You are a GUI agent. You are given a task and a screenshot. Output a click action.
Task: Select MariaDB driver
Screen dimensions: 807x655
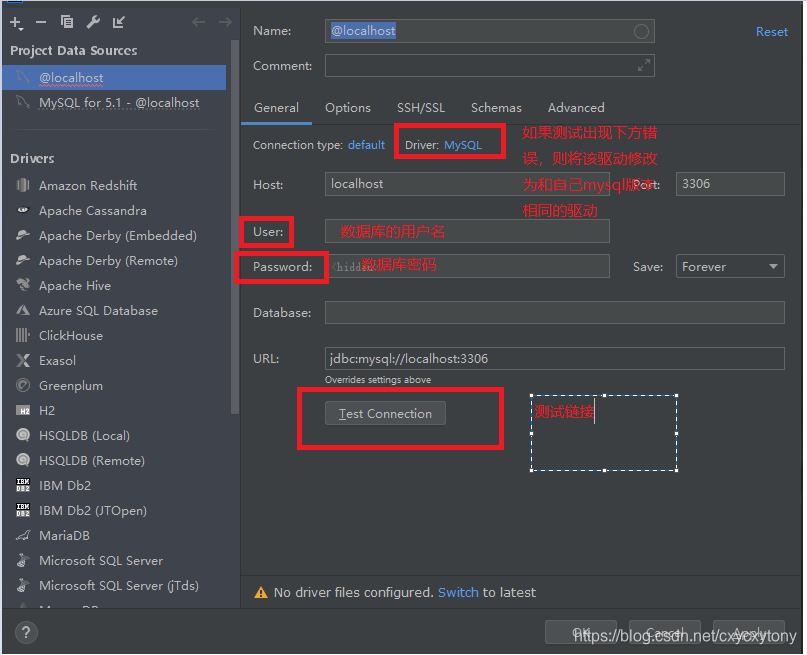click(x=64, y=536)
